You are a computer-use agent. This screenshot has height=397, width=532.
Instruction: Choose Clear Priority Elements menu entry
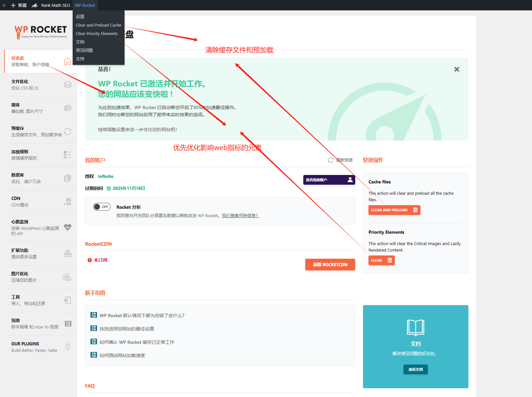pos(99,33)
